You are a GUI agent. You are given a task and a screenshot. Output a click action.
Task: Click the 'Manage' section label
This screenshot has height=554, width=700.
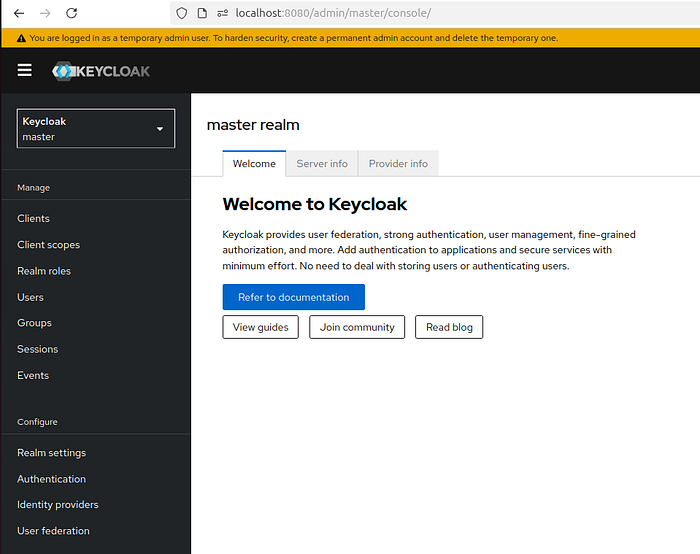[x=33, y=188]
